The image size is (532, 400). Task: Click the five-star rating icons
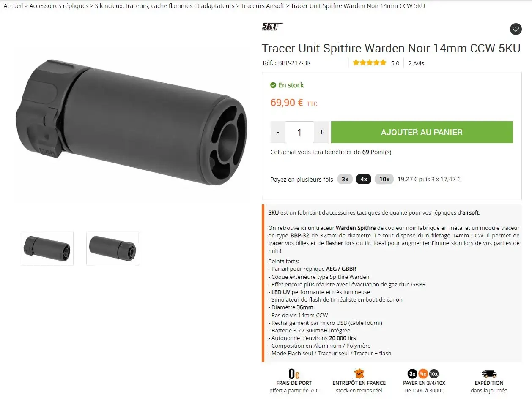[370, 63]
